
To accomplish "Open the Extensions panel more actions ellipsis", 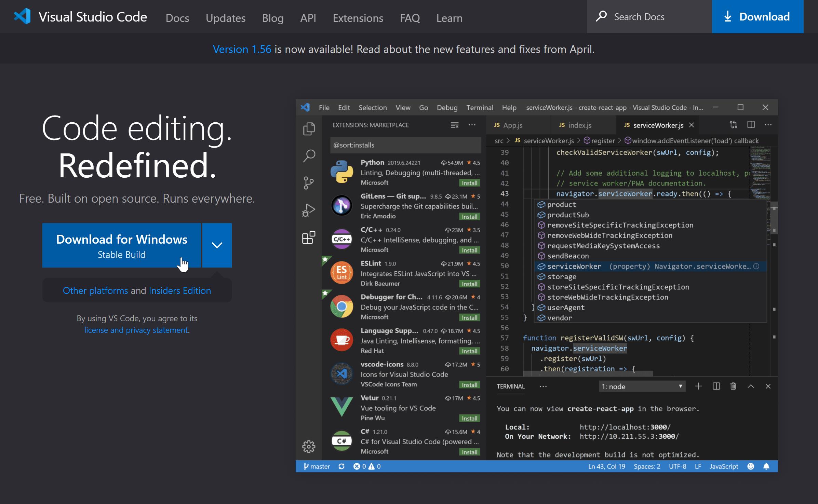I will pos(472,125).
